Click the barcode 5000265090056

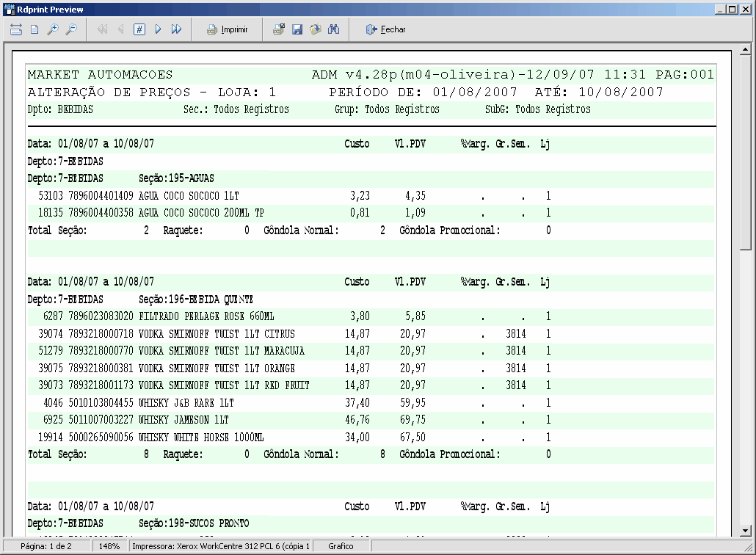tap(101, 438)
